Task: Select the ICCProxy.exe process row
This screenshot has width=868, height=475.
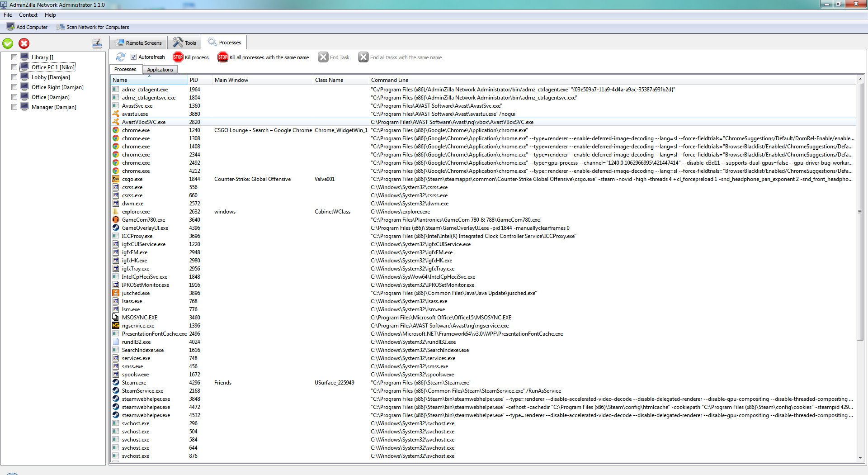Action: click(484, 236)
